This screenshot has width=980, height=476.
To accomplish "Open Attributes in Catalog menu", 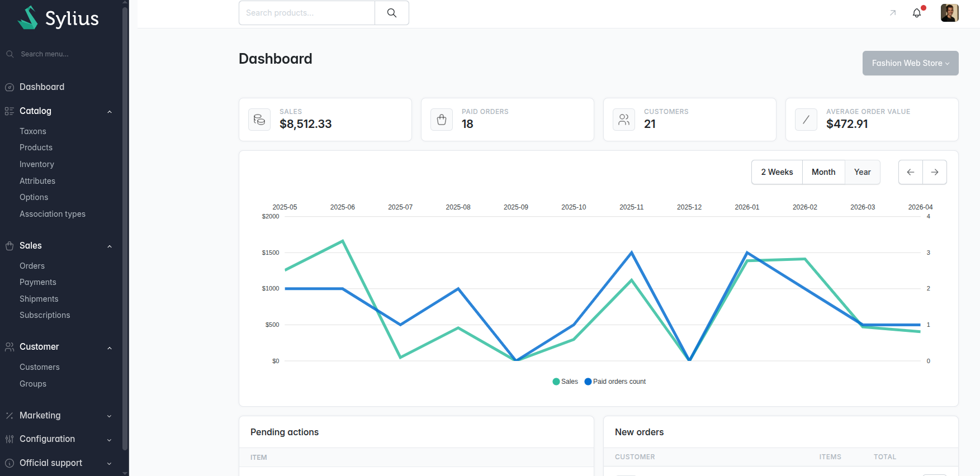I will (37, 181).
